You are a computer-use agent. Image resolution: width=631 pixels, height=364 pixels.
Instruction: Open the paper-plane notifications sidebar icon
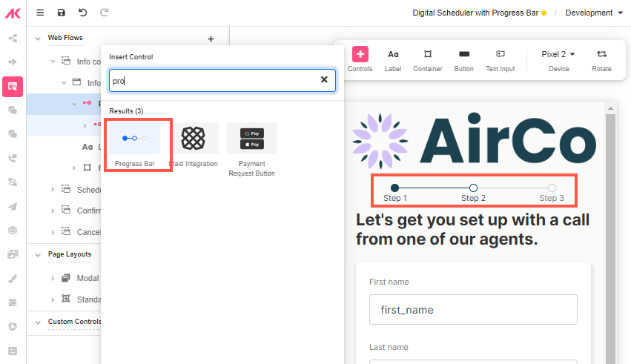click(13, 206)
